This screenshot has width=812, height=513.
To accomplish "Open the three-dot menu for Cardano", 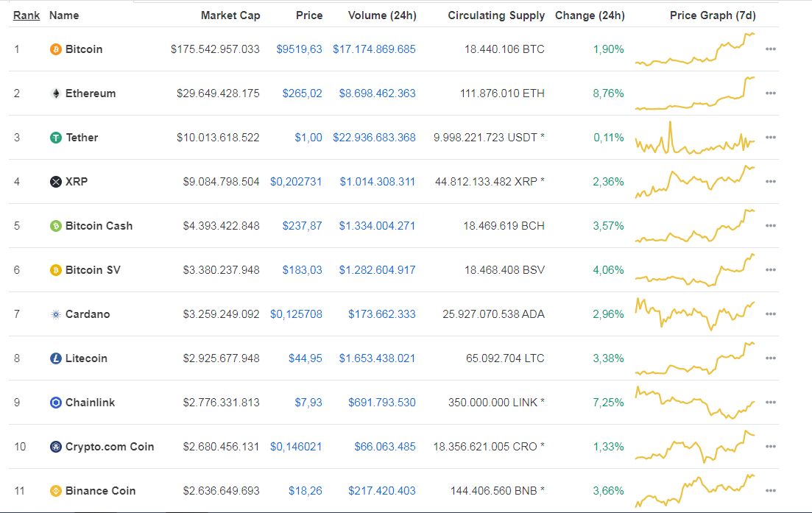I will click(x=771, y=314).
